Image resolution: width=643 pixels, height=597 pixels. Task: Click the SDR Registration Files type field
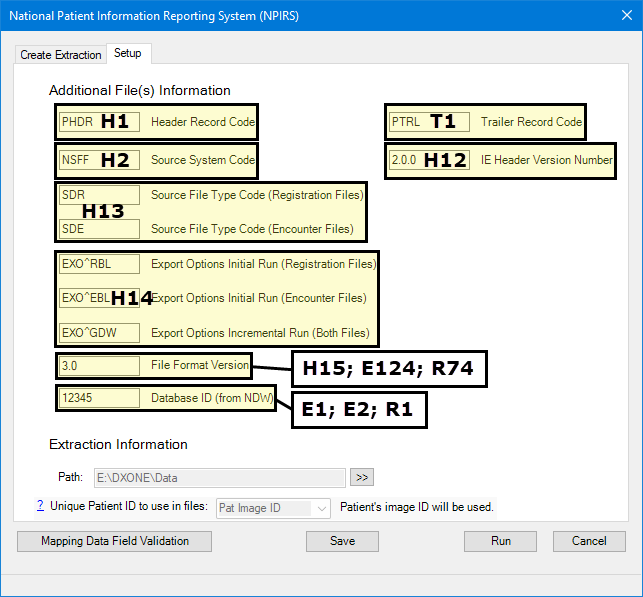[x=99, y=195]
